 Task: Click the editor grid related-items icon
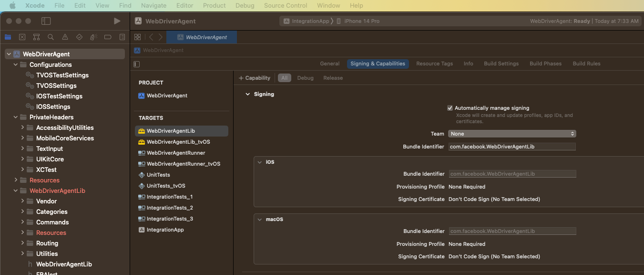137,37
